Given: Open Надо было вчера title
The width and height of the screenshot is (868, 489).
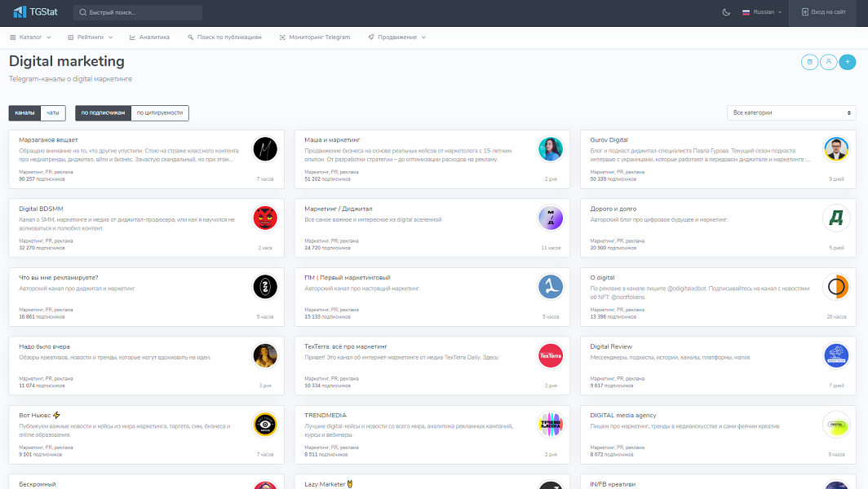Looking at the screenshot, I should [x=44, y=347].
